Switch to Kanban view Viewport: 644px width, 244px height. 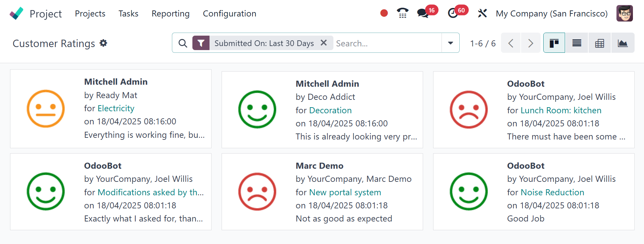pos(554,43)
